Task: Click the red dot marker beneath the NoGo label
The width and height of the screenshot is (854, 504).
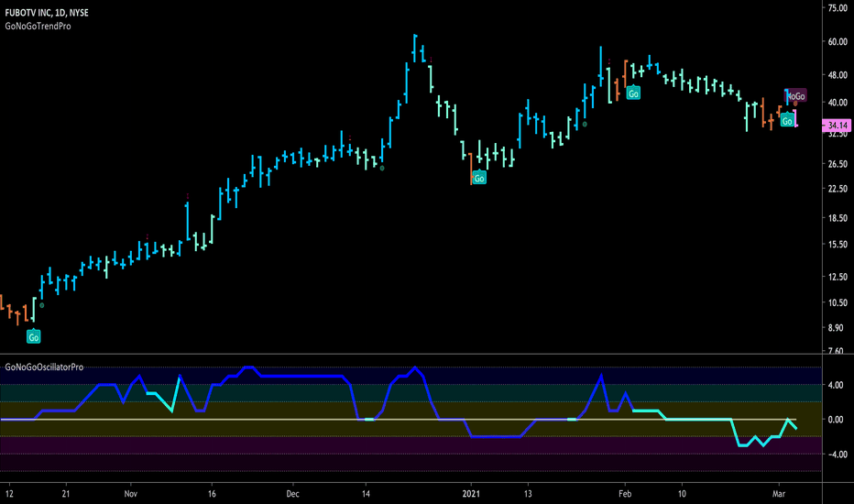Action: 795,104
